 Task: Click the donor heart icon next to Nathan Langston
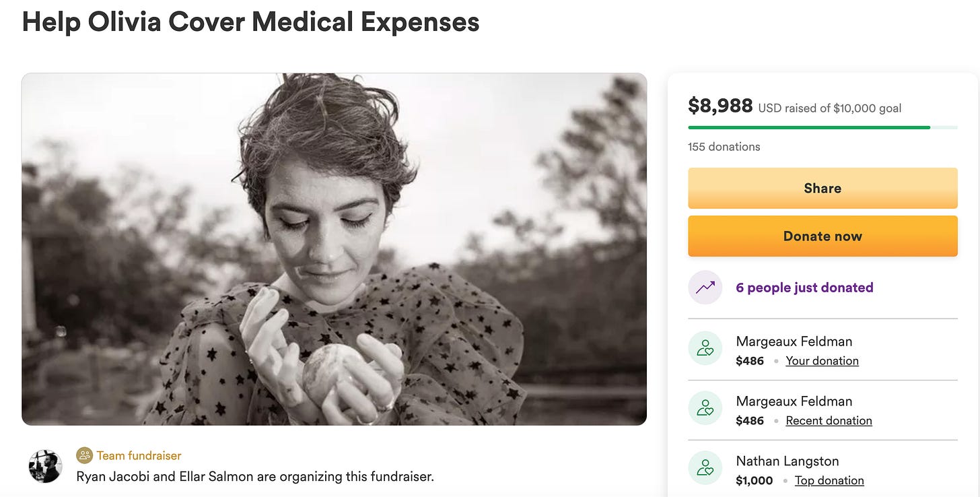click(705, 468)
